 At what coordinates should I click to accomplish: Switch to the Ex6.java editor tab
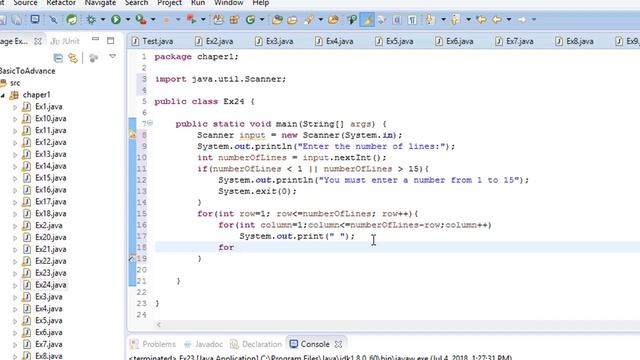tap(455, 41)
